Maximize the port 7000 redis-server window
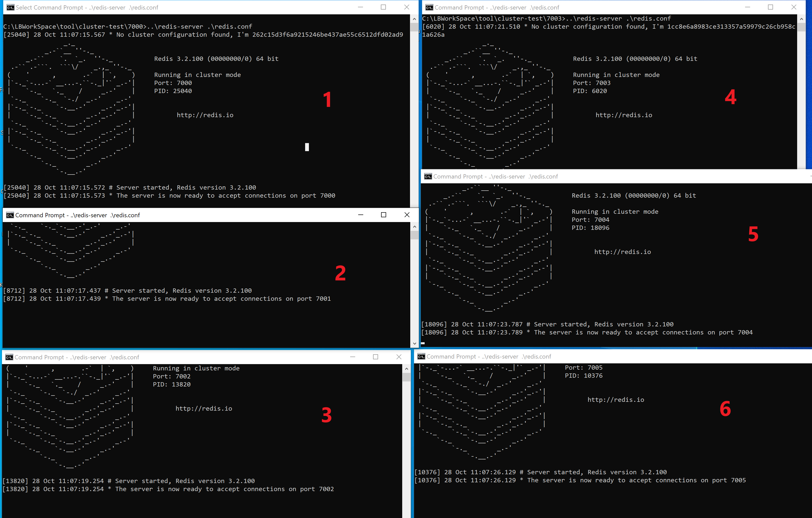812x518 pixels. click(383, 7)
